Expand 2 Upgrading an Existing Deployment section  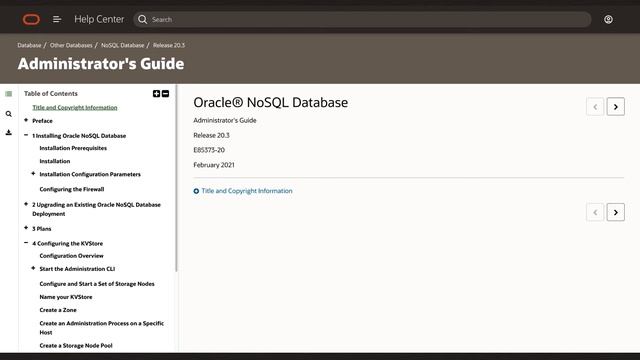(26, 204)
